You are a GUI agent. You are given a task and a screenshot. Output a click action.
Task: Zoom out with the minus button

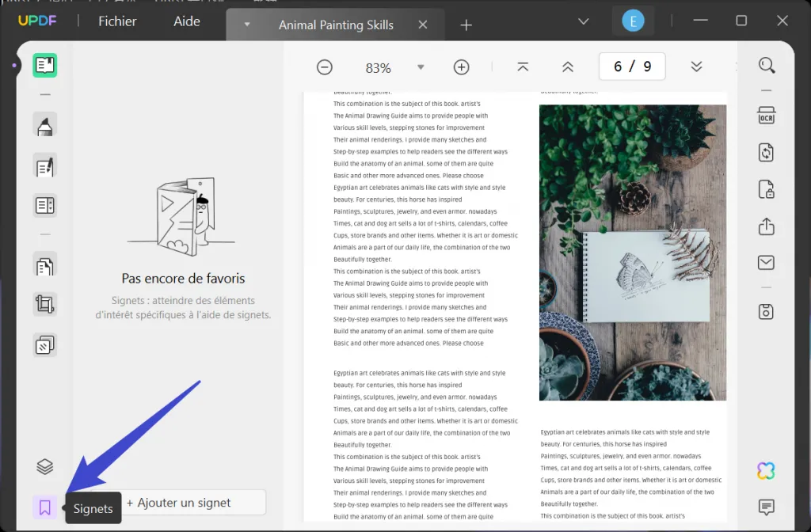[325, 67]
